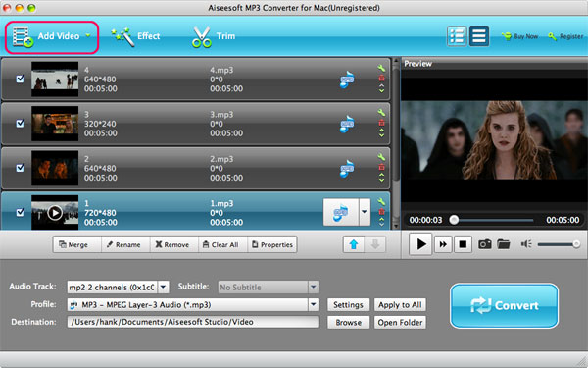The width and height of the screenshot is (588, 368).
Task: Play the preview video
Action: click(420, 244)
